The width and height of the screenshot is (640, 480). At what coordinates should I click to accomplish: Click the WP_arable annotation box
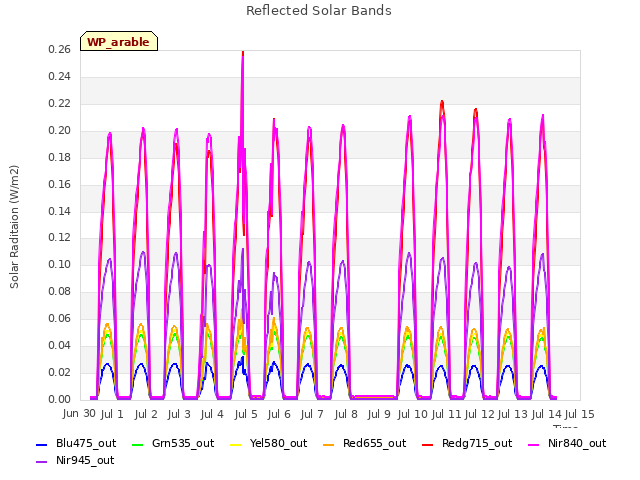[x=119, y=41]
